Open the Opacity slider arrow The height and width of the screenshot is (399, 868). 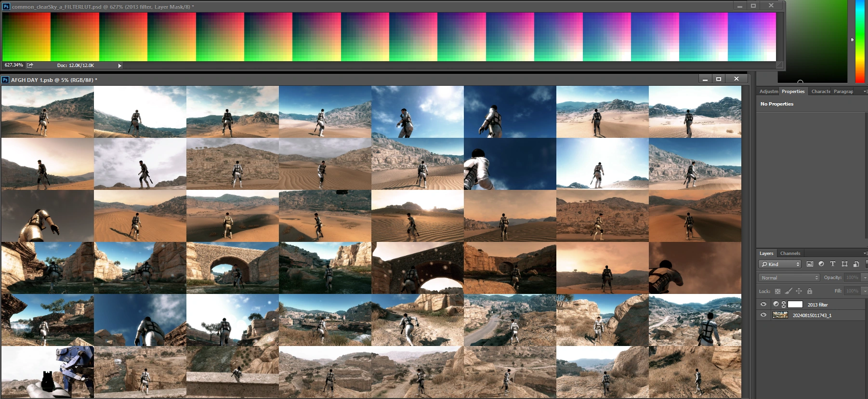(864, 278)
